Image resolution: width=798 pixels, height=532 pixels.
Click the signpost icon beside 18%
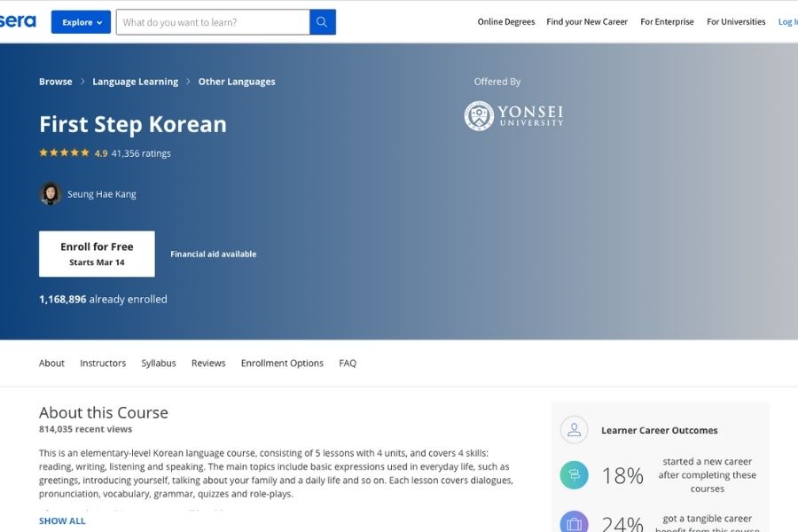[574, 475]
